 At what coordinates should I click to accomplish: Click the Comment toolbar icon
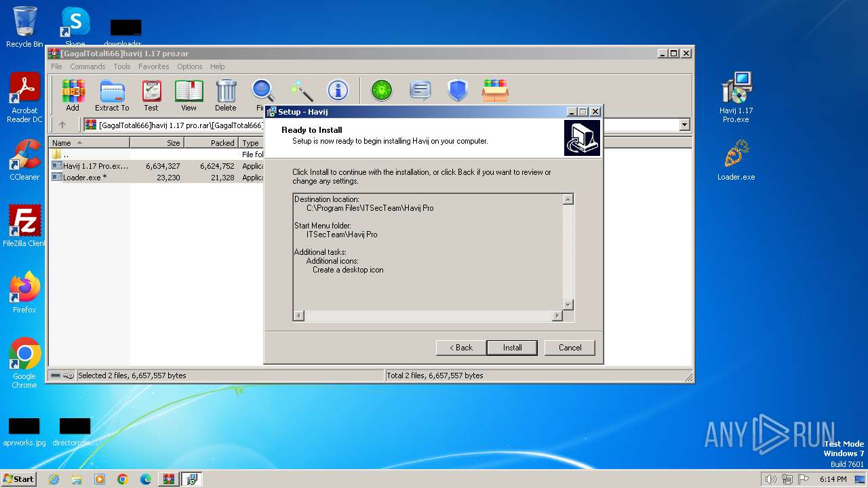420,90
